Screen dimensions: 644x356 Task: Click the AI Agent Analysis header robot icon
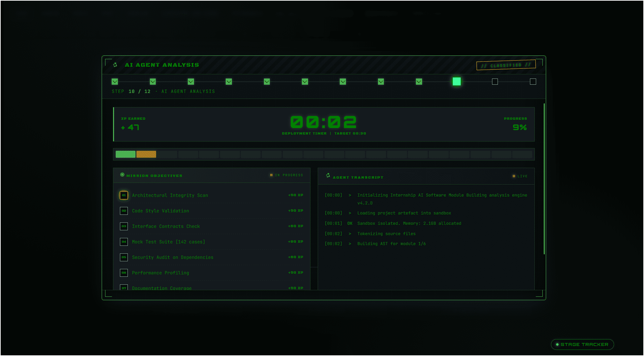[115, 65]
